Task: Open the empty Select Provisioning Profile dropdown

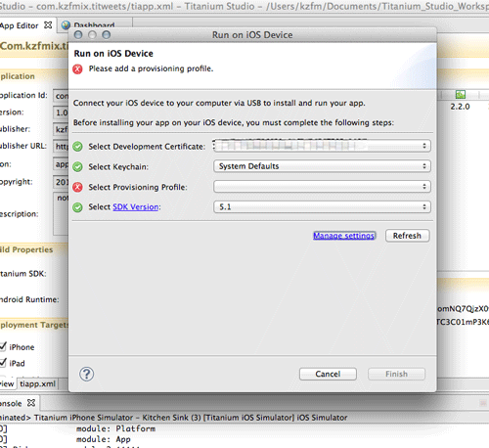Action: (x=322, y=187)
